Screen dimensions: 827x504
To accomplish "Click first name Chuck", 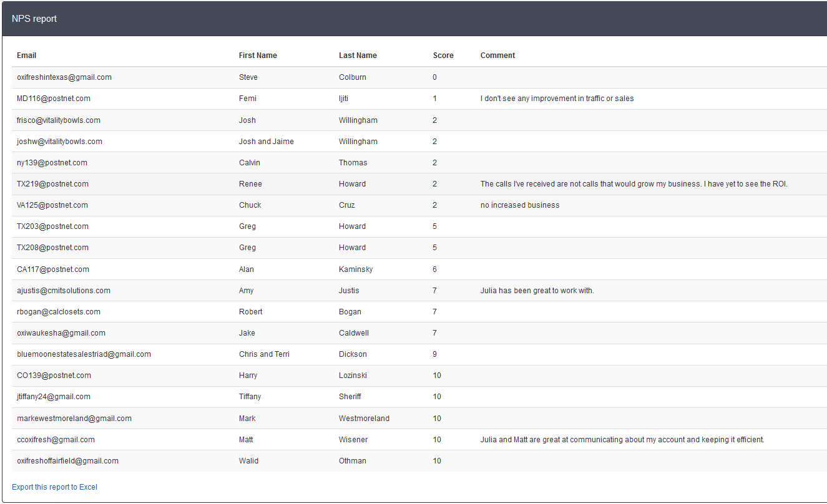I will click(x=250, y=205).
